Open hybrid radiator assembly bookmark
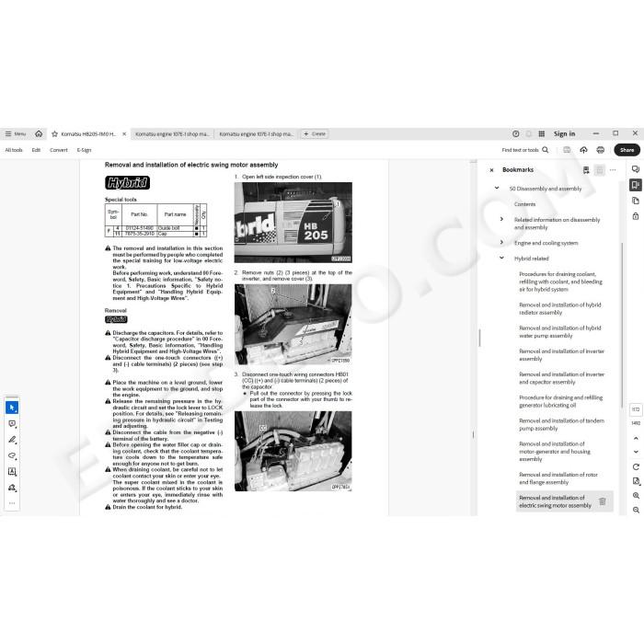Screen dimensions: 644x644 (x=560, y=309)
